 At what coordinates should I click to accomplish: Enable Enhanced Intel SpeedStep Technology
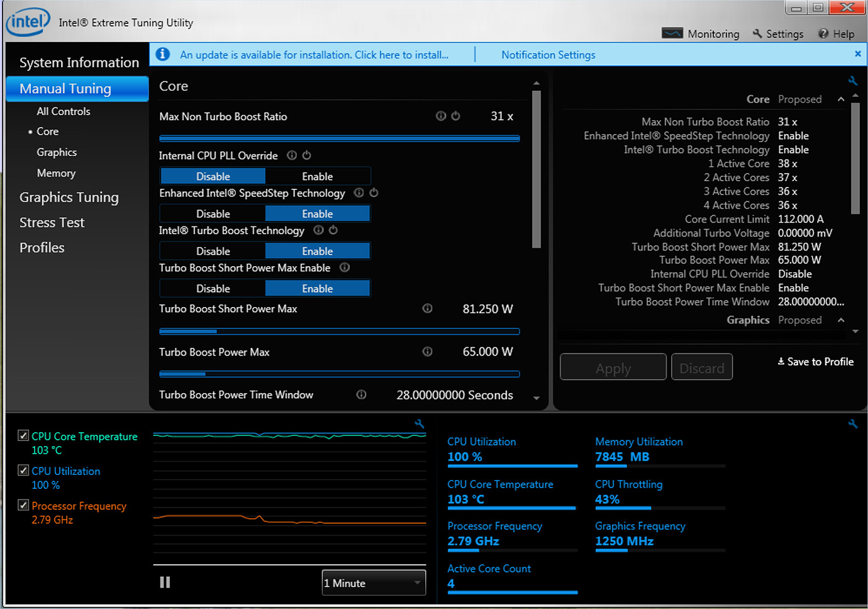tap(318, 214)
